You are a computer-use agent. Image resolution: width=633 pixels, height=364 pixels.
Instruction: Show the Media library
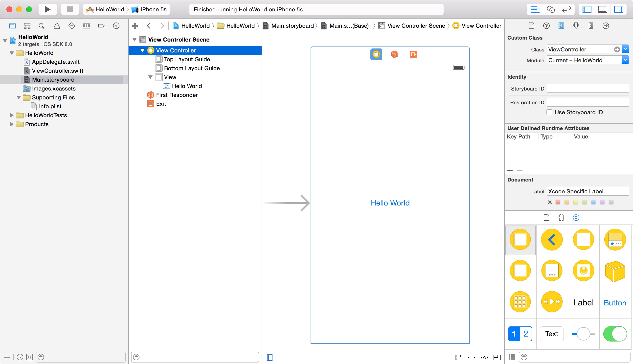[591, 218]
